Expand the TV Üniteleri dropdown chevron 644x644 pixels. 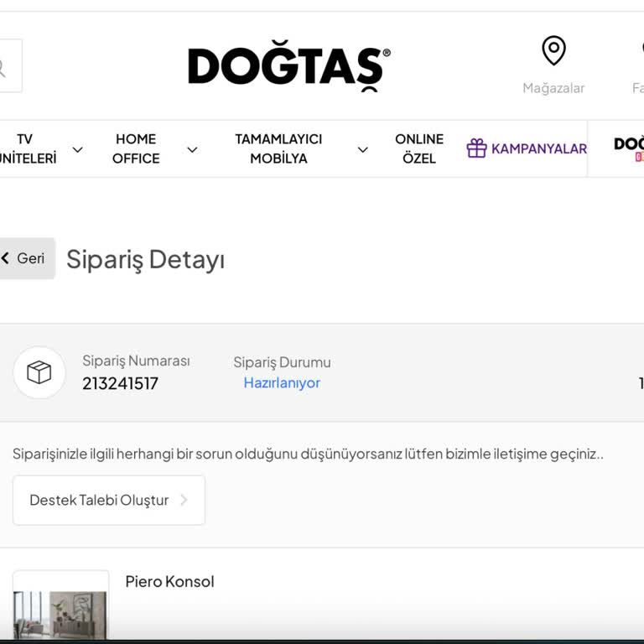coord(77,149)
